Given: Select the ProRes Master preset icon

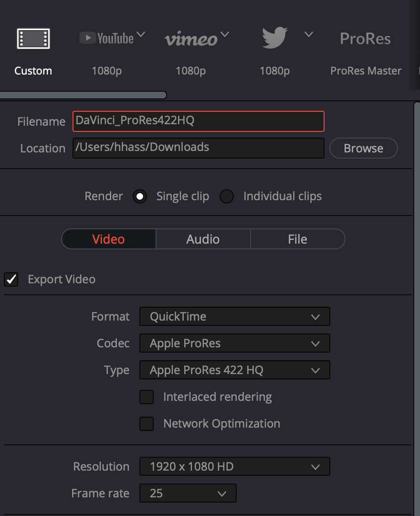Looking at the screenshot, I should [x=365, y=39].
